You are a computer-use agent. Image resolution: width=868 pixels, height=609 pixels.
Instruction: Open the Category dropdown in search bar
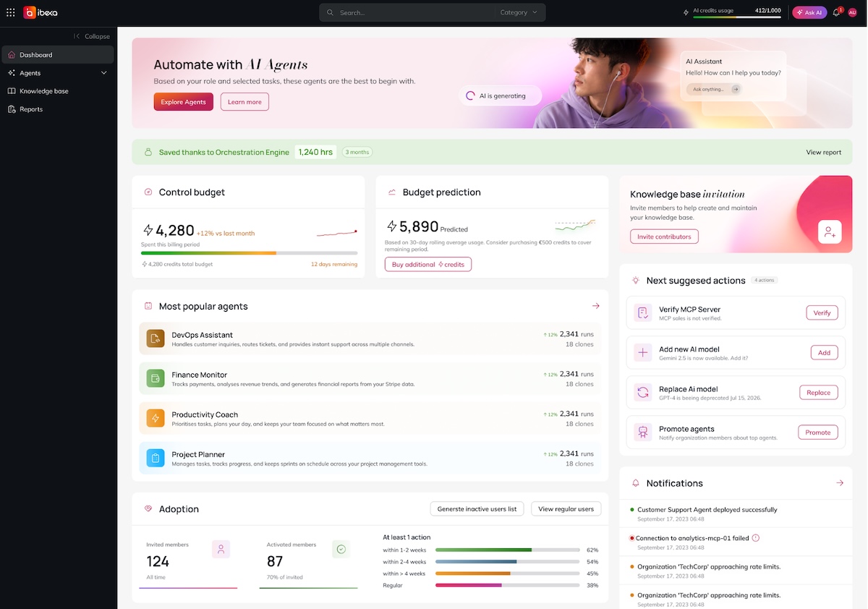[x=519, y=12]
